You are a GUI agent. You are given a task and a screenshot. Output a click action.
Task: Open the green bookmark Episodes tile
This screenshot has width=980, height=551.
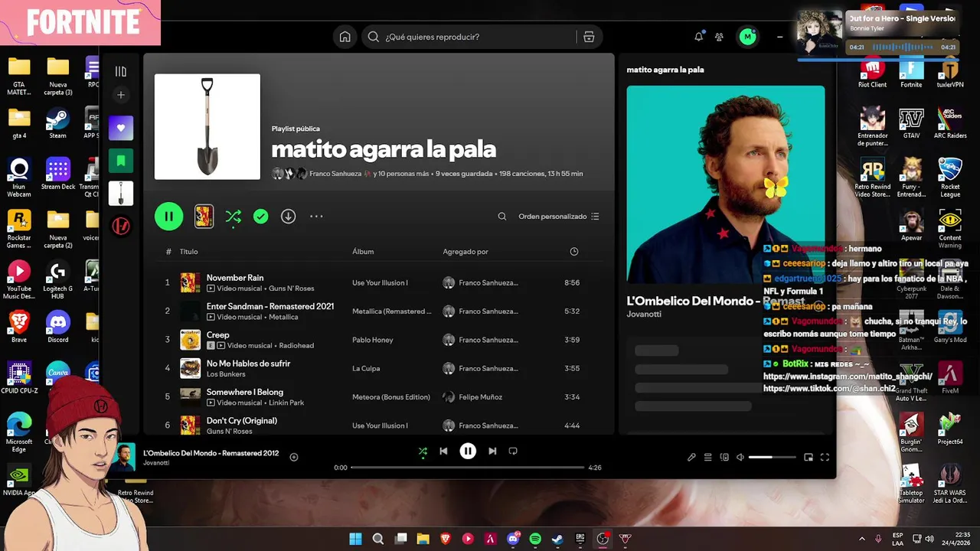tap(121, 161)
